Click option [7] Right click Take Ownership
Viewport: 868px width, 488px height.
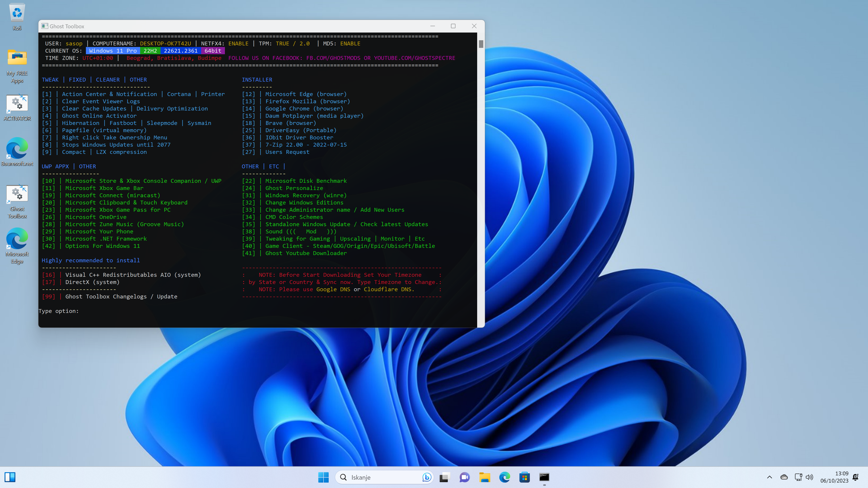pyautogui.click(x=104, y=137)
